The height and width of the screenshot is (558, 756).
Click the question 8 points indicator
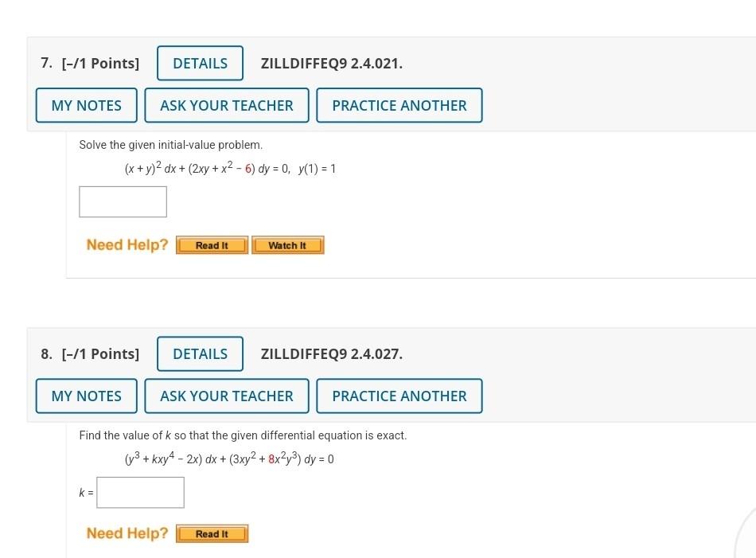(x=100, y=353)
